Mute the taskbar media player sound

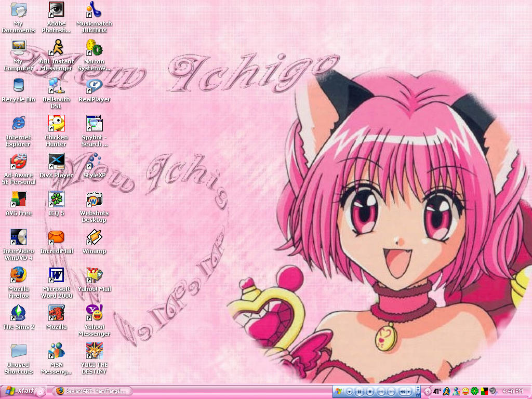(403, 392)
